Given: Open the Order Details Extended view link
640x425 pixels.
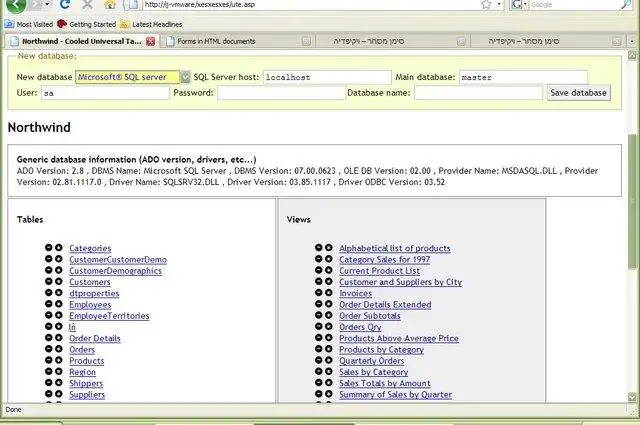Looking at the screenshot, I should (385, 305).
